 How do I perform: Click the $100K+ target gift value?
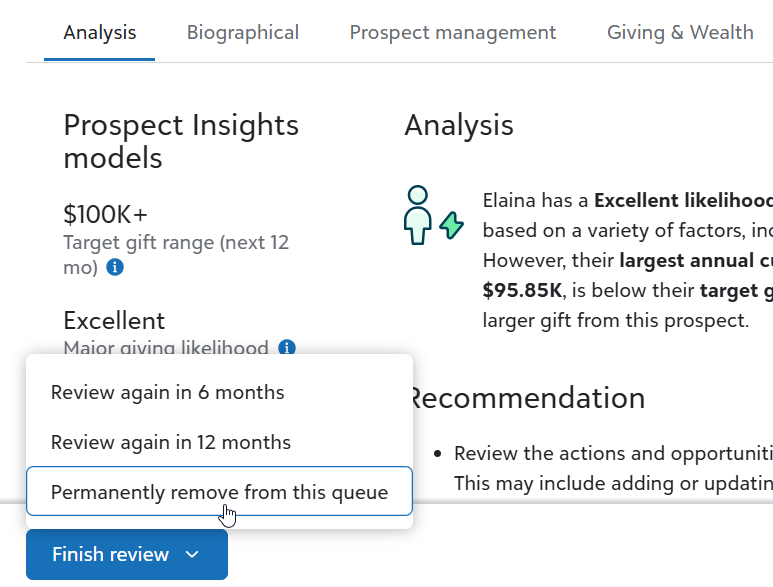tap(105, 214)
